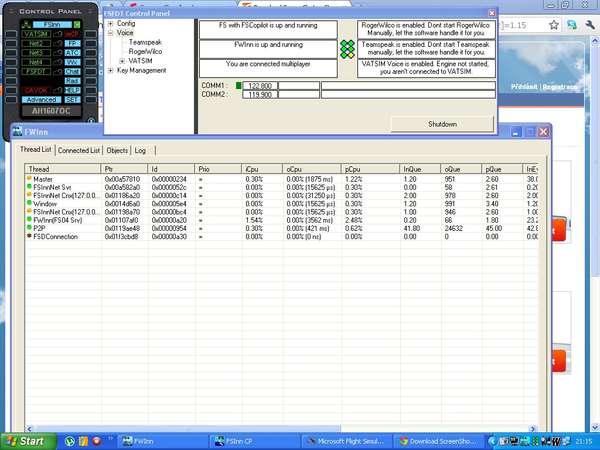The height and width of the screenshot is (450, 600).
Task: Select RogerWilco in the Voice tree
Action: point(145,51)
